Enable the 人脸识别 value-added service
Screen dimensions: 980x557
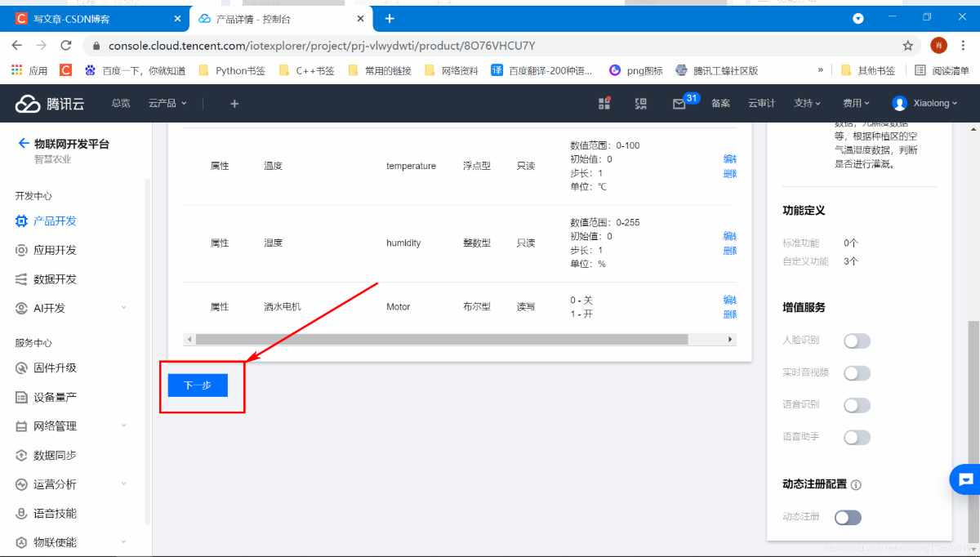[857, 341]
